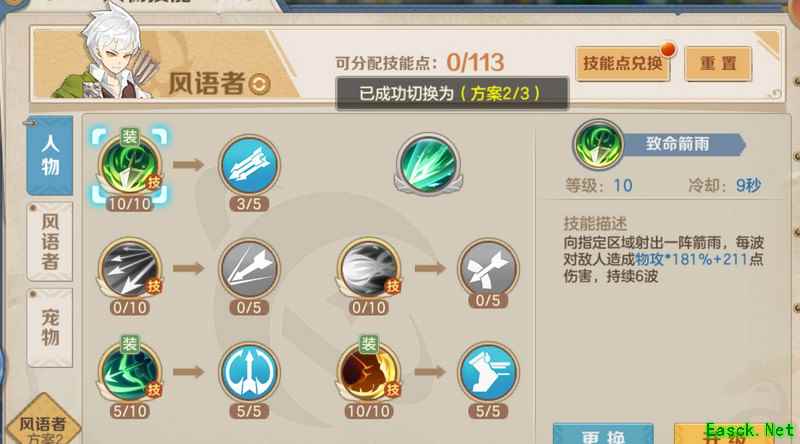
Task: Click the 致命箭雨 icon in details panel
Action: tap(598, 145)
